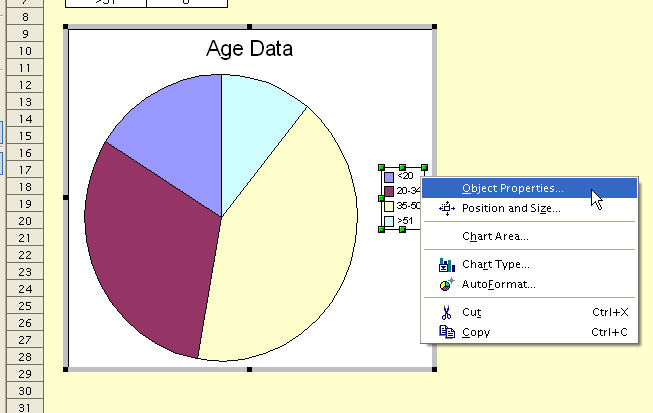
Task: Select row header 25
Action: (25, 306)
